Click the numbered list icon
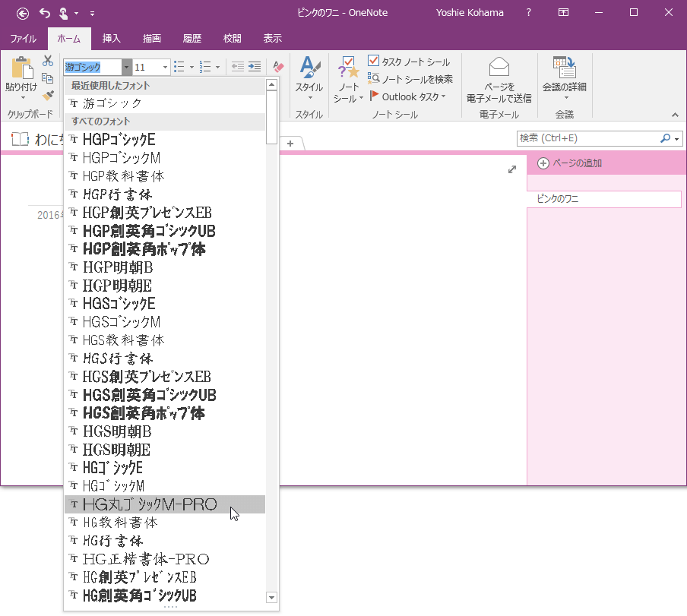687x616 pixels. (x=205, y=67)
